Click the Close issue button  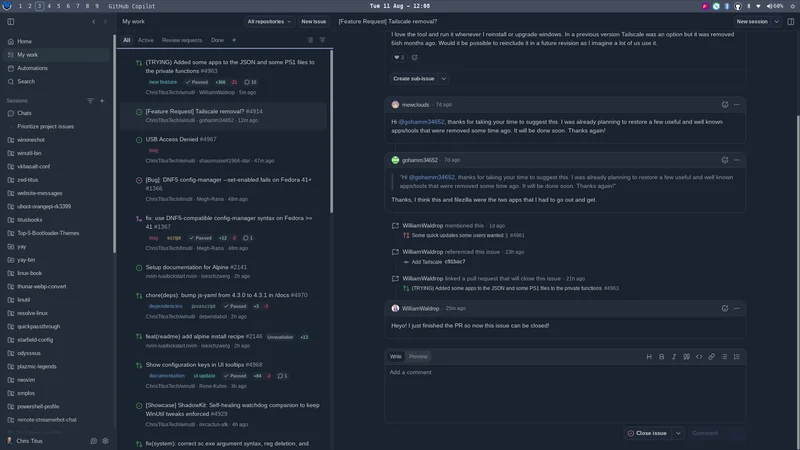pyautogui.click(x=648, y=433)
